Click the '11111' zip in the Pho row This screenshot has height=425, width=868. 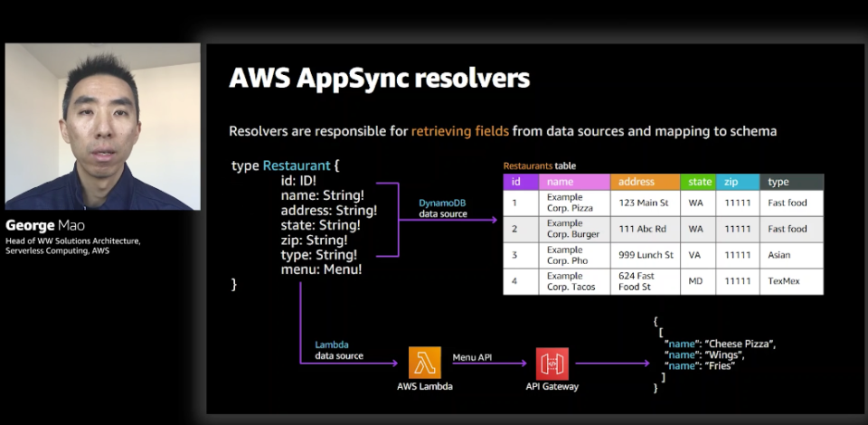pyautogui.click(x=738, y=255)
